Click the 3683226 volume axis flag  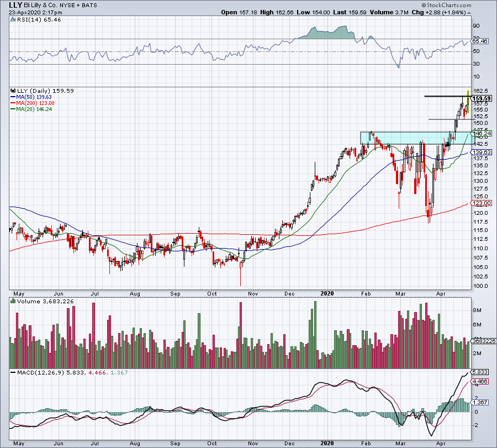[483, 341]
